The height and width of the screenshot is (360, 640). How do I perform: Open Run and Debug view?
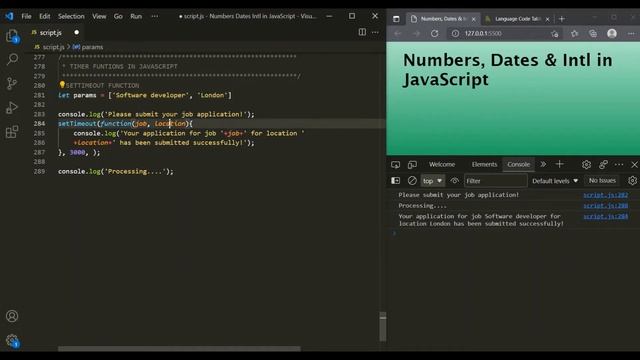click(12, 108)
